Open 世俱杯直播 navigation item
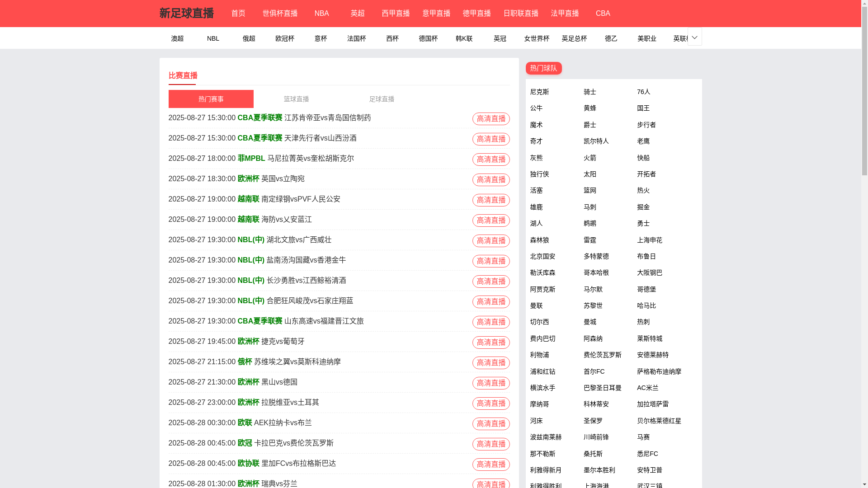The height and width of the screenshot is (488, 868). (x=280, y=14)
